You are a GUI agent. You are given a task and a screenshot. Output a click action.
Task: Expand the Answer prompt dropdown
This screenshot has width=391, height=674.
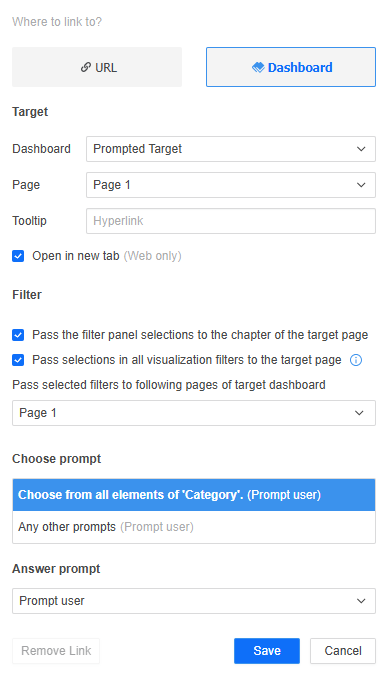pyautogui.click(x=194, y=601)
